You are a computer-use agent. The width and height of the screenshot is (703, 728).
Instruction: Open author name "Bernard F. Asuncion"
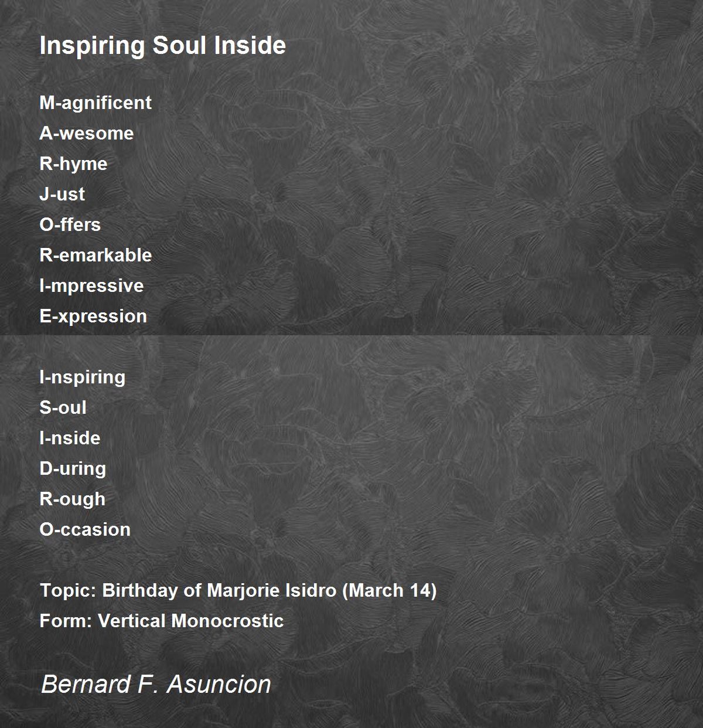[156, 684]
